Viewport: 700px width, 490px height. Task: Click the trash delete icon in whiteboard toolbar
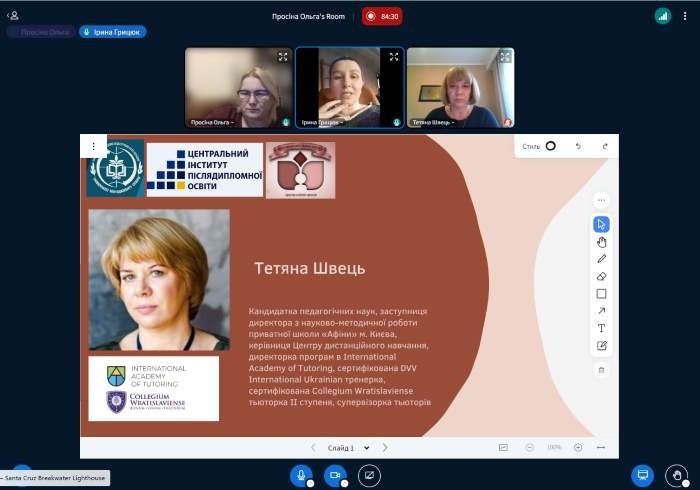[601, 370]
